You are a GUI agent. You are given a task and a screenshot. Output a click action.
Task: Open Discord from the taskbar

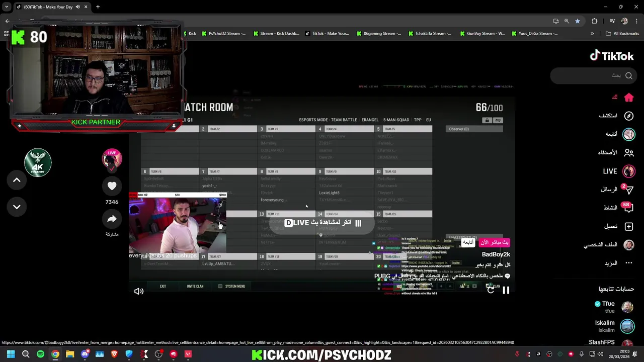coord(85,354)
